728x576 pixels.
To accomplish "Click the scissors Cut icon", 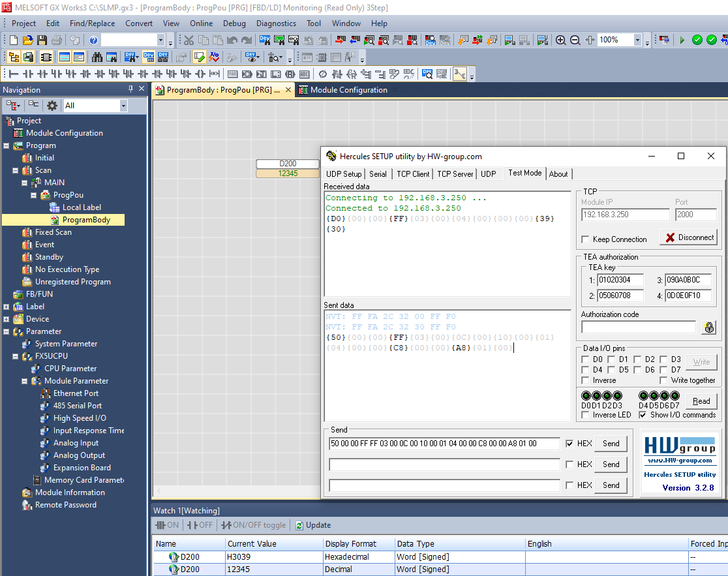I will click(x=189, y=40).
